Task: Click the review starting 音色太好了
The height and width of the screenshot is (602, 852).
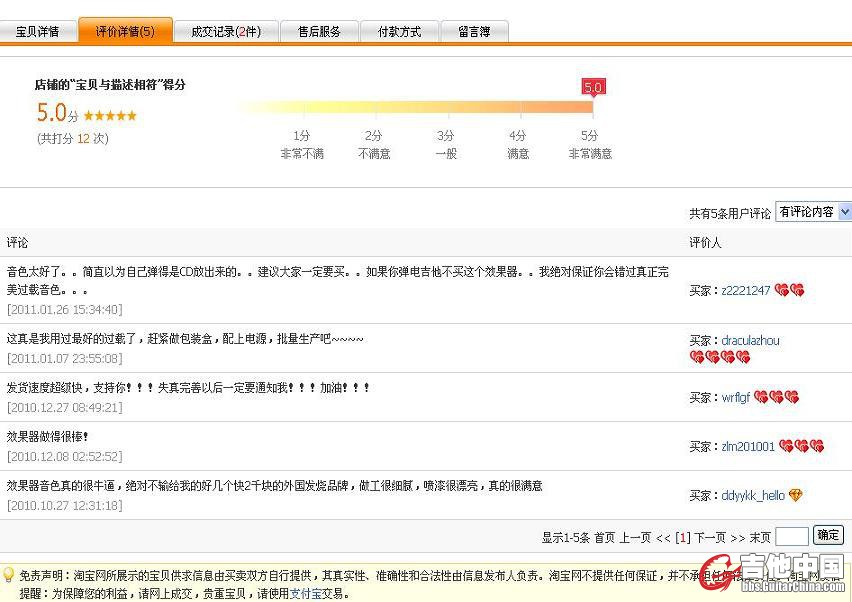Action: pos(337,281)
